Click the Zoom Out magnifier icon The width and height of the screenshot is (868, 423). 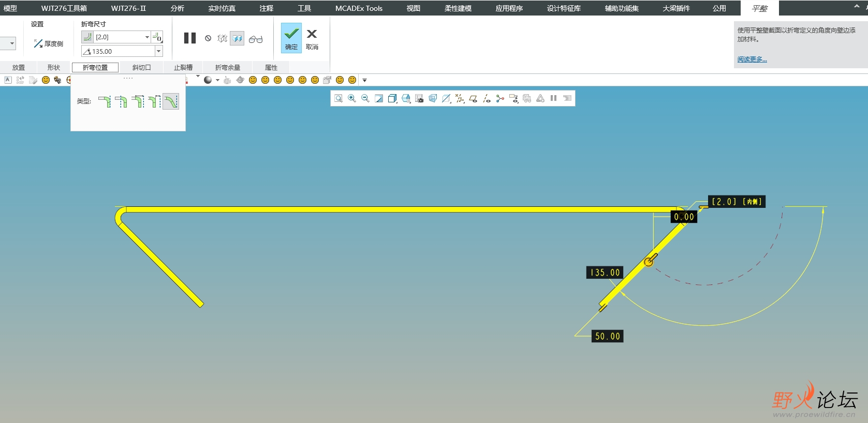[365, 98]
